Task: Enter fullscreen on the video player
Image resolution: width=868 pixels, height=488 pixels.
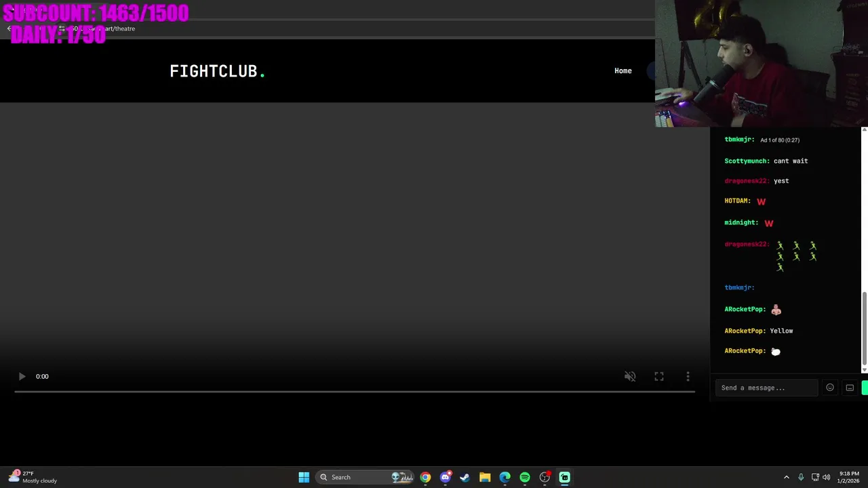Action: pyautogui.click(x=659, y=376)
